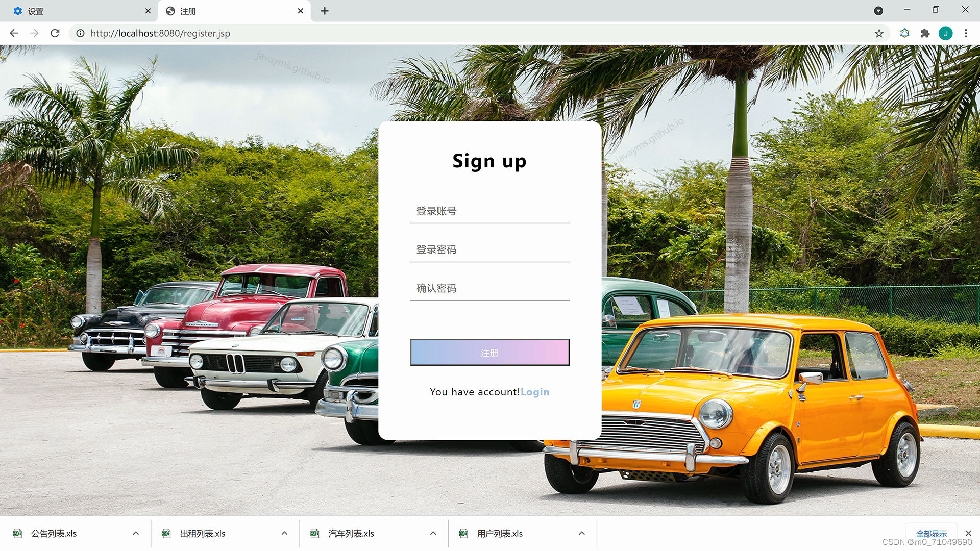This screenshot has width=980, height=551.
Task: Expand the 公告列表.xls download options
Action: (136, 533)
